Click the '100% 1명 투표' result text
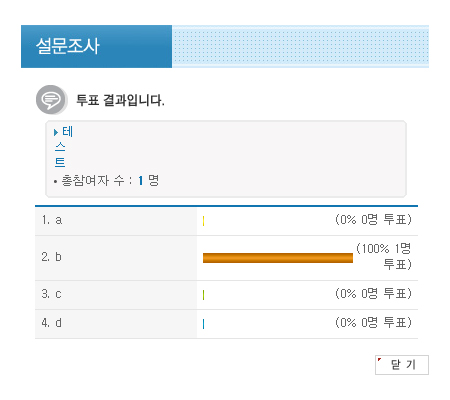Screen dimensions: 450x400 pyautogui.click(x=384, y=256)
